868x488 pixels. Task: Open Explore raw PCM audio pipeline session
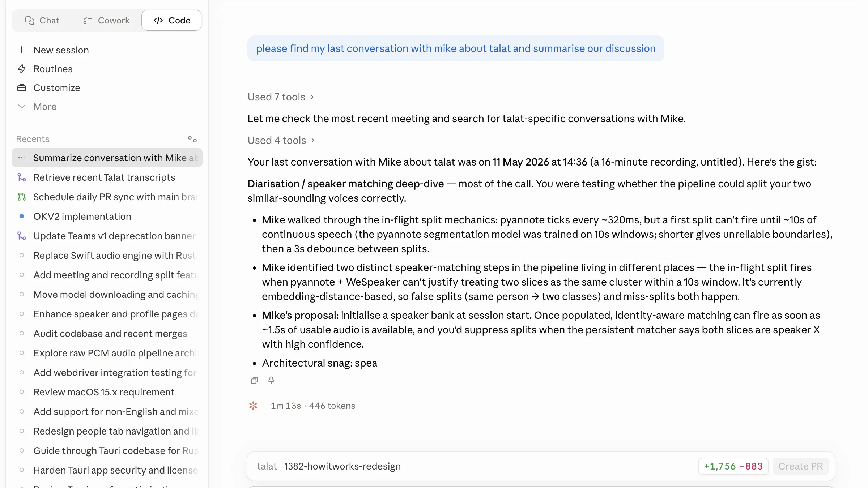click(107, 353)
